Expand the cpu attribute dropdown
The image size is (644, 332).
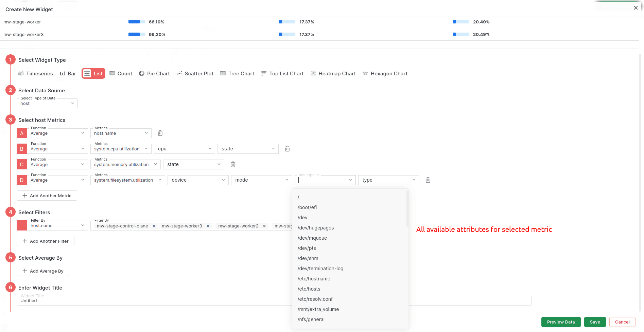coord(184,149)
